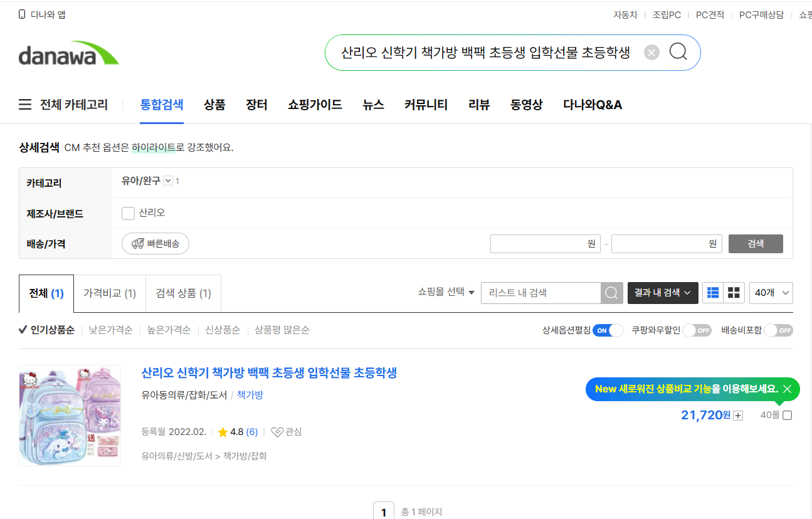The height and width of the screenshot is (519, 812).
Task: Click 유아의류/신발/도서 > 책가방/잡화 breadcrumb
Action: point(204,456)
